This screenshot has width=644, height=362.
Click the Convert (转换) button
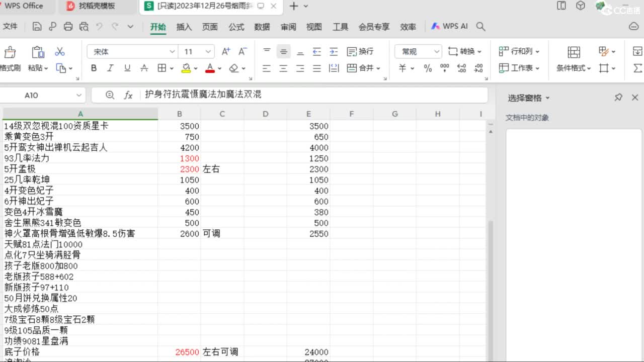pyautogui.click(x=464, y=51)
